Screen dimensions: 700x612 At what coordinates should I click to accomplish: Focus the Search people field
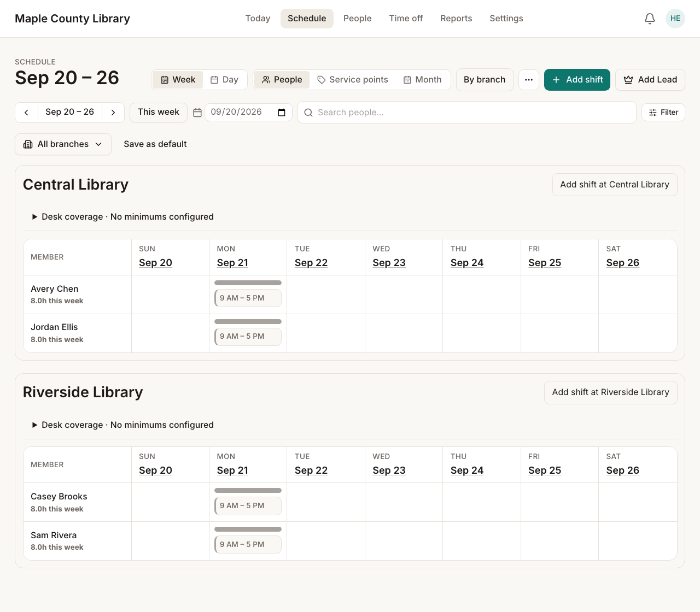click(467, 113)
